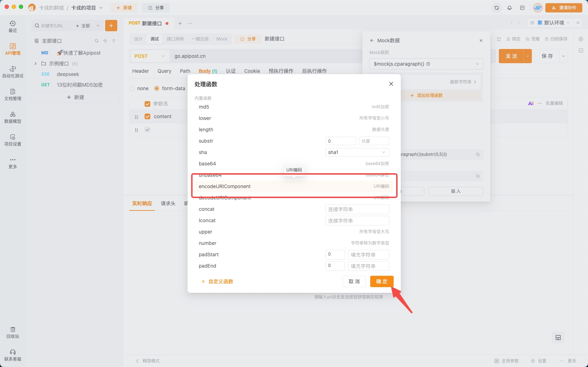
Task: Click the 发送 send button
Action: [x=511, y=56]
